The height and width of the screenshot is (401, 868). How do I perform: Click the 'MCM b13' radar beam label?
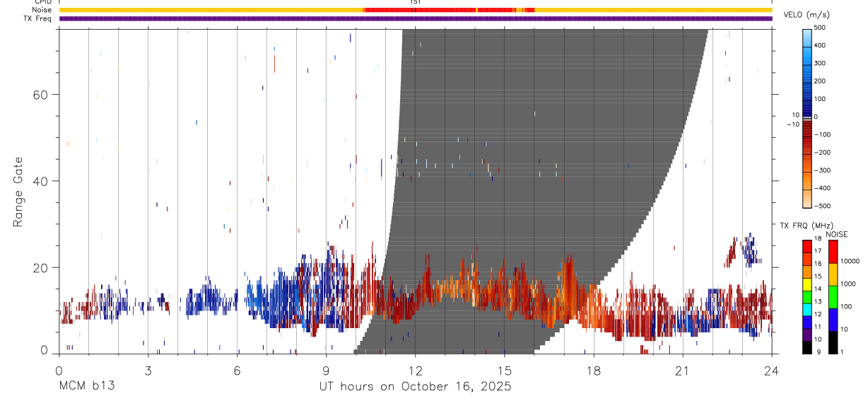[86, 387]
